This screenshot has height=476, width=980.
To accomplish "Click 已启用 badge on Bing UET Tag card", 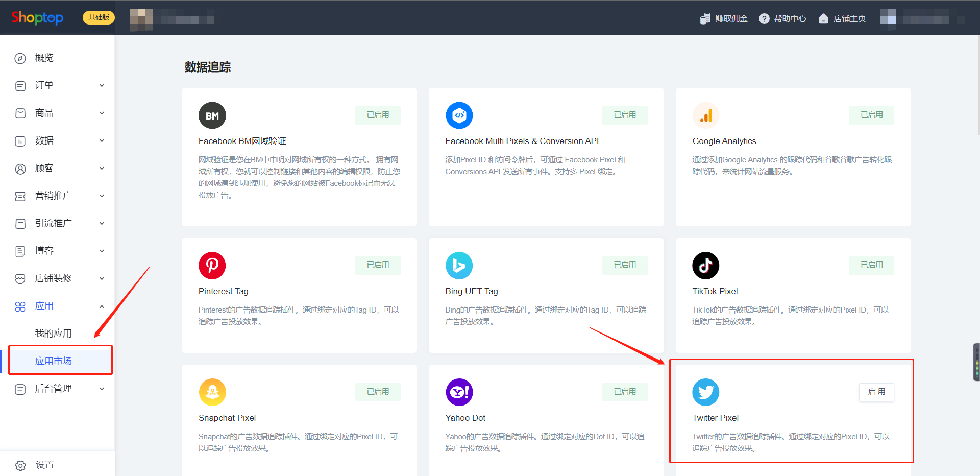I will pos(625,265).
